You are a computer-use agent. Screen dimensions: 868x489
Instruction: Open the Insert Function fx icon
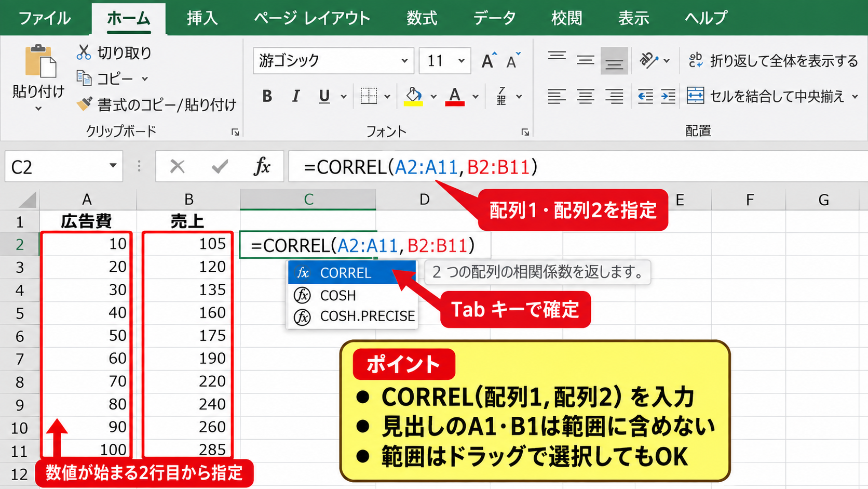click(x=262, y=166)
